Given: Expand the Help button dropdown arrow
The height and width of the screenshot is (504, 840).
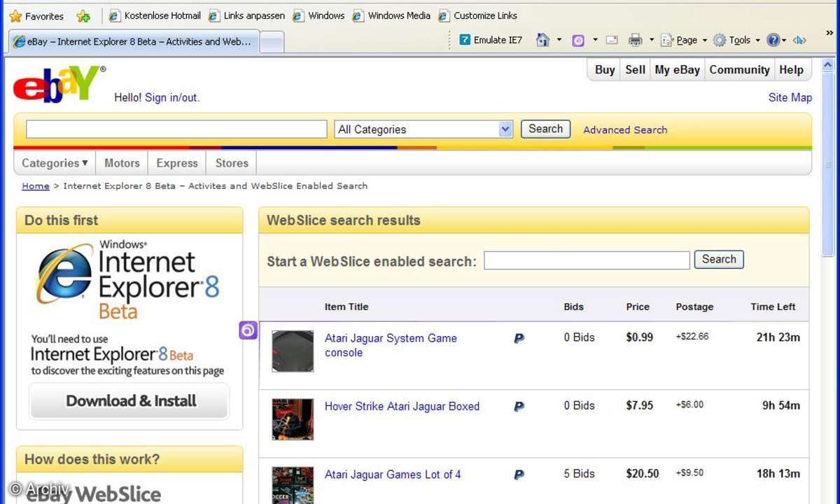Looking at the screenshot, I should (785, 40).
